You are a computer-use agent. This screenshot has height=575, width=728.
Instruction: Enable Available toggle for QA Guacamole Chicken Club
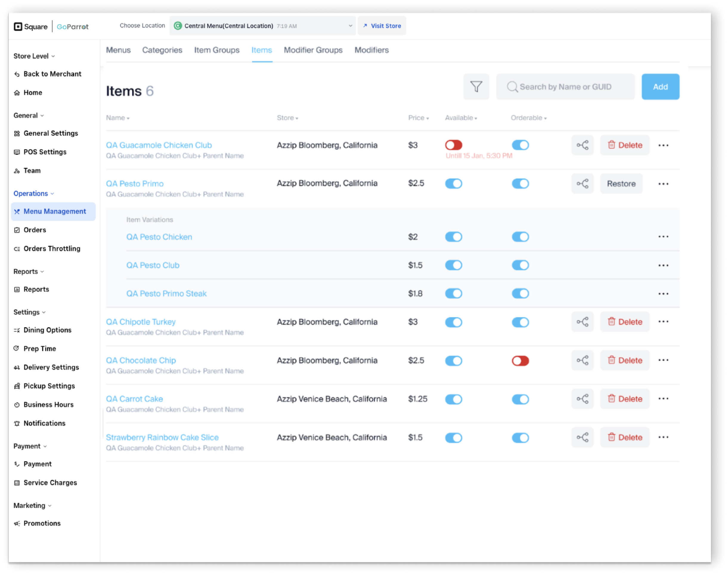453,145
